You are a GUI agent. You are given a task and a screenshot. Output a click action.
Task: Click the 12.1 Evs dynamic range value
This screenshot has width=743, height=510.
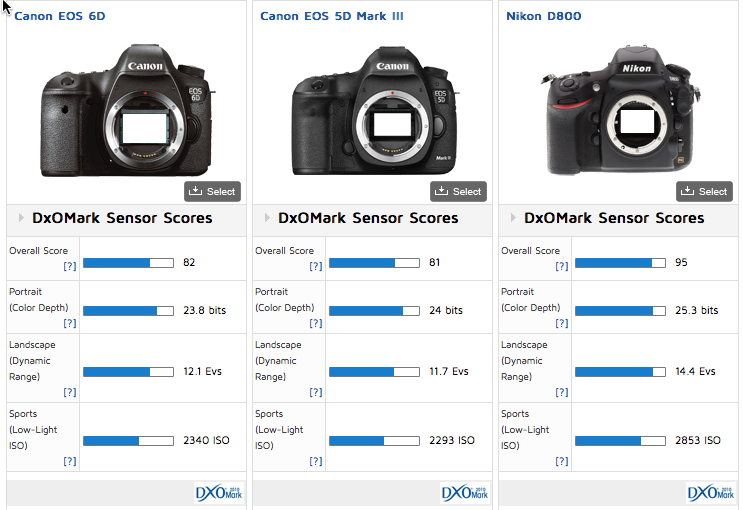pyautogui.click(x=202, y=372)
